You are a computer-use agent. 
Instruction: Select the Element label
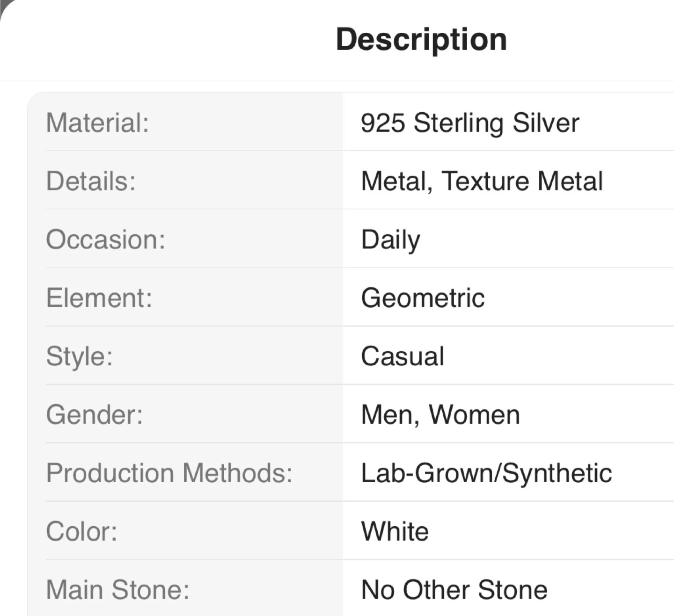pyautogui.click(x=99, y=298)
